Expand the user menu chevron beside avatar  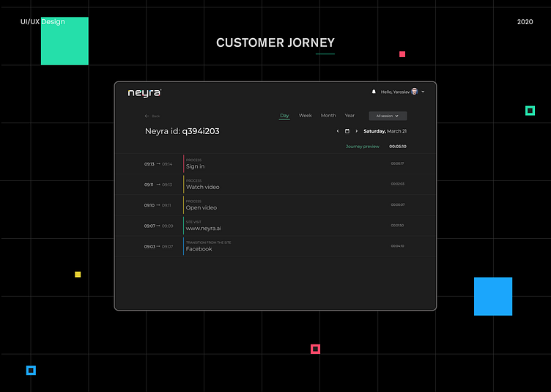(423, 92)
